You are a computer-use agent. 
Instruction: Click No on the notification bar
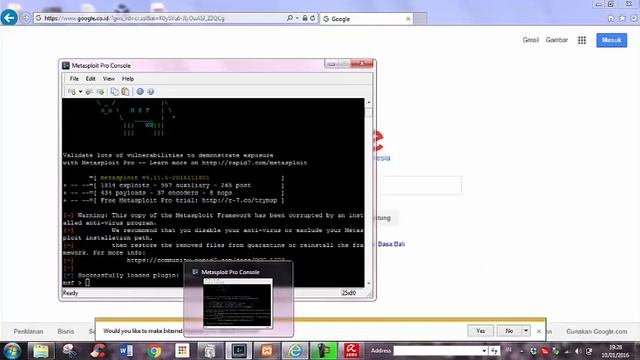[x=509, y=331]
